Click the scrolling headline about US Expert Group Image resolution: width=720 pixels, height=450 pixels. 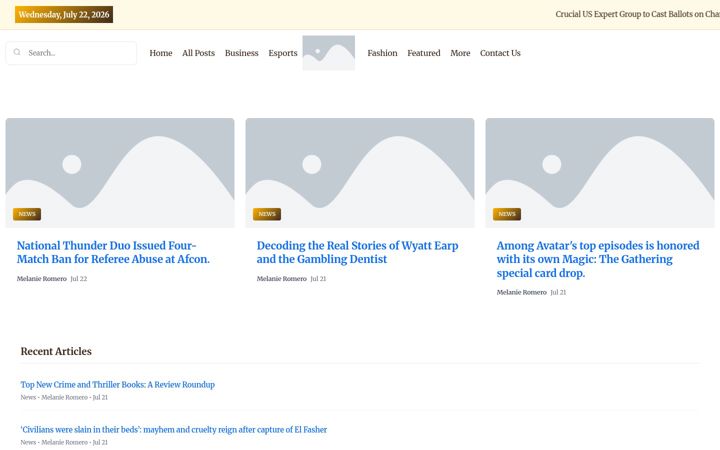click(x=637, y=14)
